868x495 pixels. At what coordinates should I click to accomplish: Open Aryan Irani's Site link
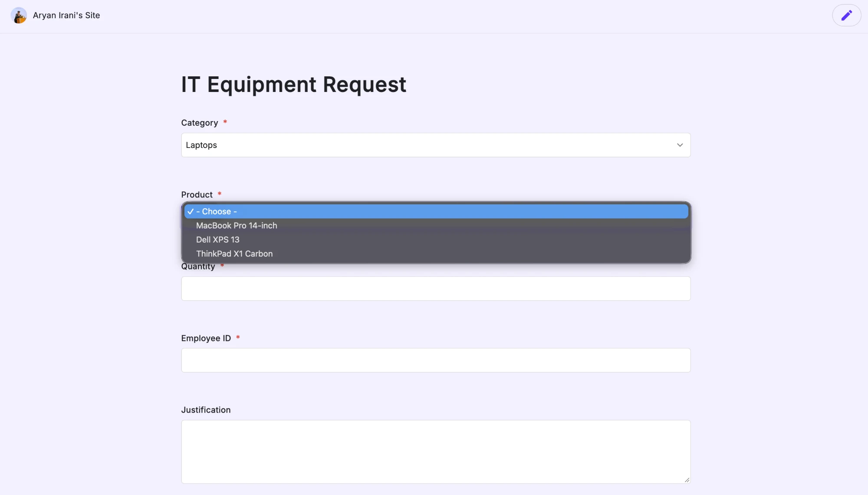[x=66, y=15]
